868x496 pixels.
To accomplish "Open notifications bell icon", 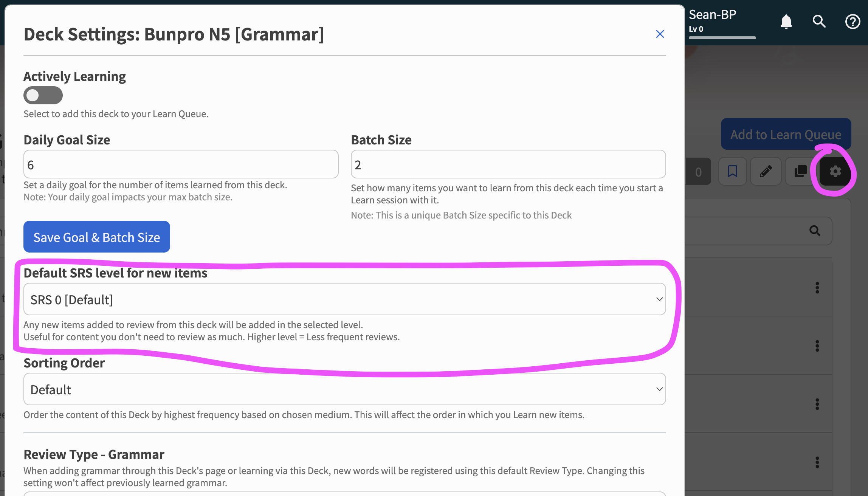I will click(786, 22).
